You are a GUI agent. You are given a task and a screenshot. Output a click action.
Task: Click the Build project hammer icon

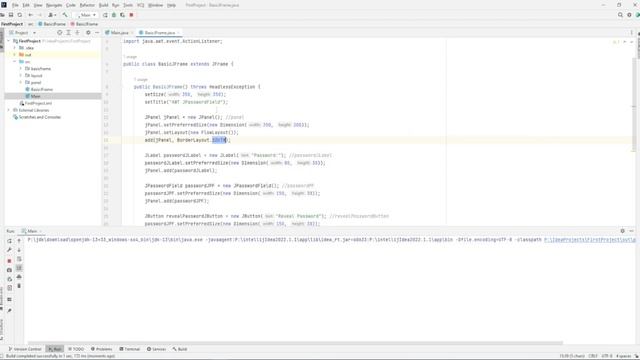coord(65,15)
